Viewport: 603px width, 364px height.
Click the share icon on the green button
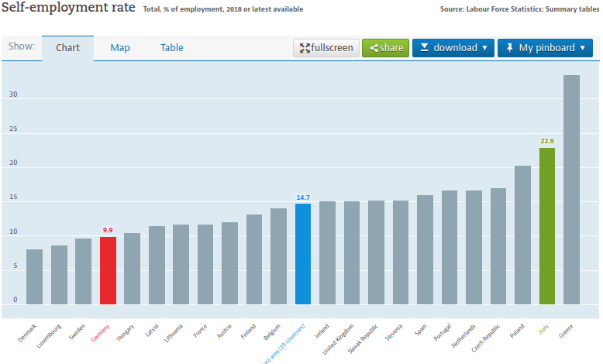point(374,48)
